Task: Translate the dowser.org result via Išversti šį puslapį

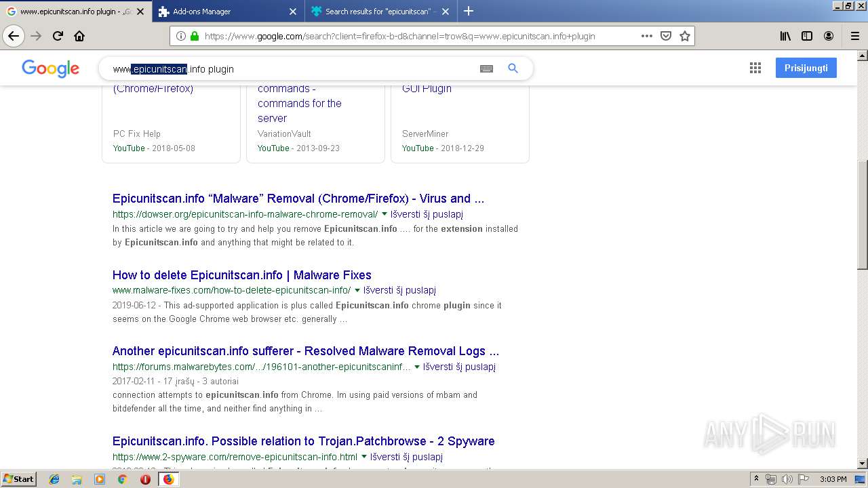Action: 427,214
